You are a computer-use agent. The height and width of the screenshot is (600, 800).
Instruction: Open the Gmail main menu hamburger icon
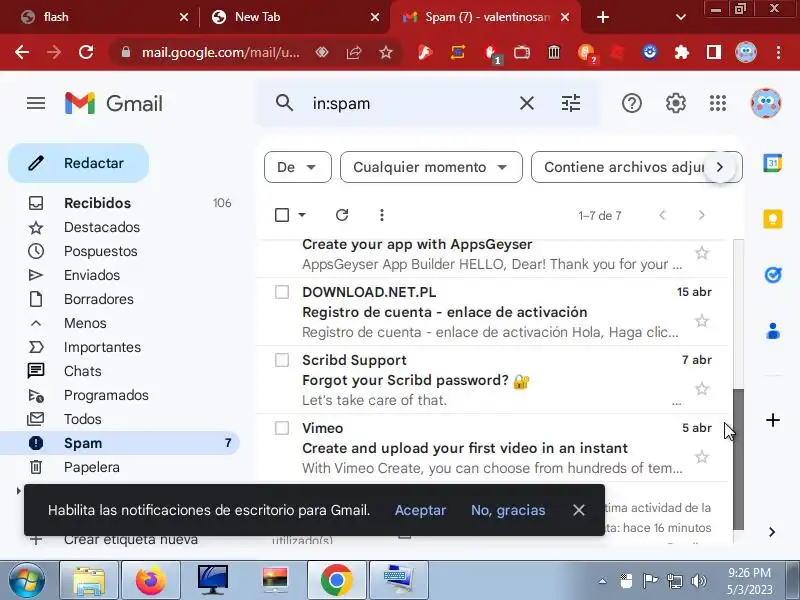[x=36, y=104]
